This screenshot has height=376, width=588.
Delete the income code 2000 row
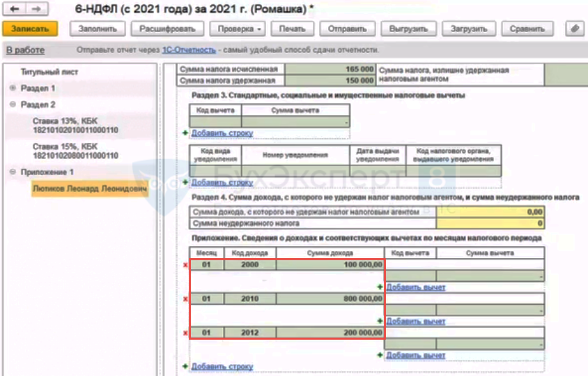pos(185,266)
